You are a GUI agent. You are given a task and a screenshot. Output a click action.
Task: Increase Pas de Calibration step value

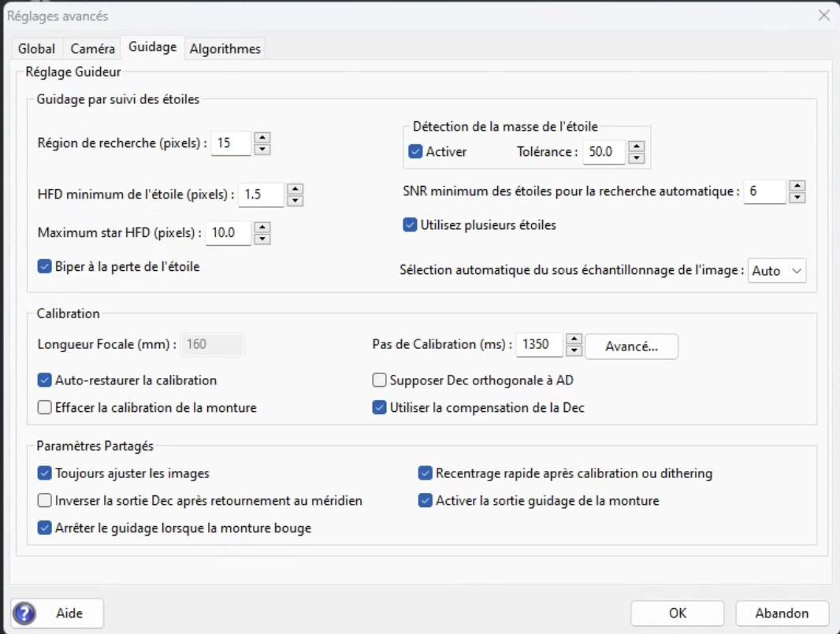574,339
